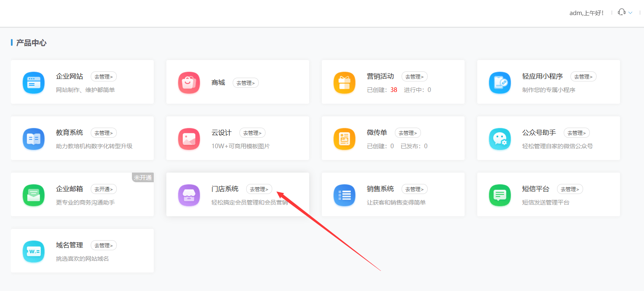Viewport: 644px width, 291px height.
Task: Open the 公众号助手 chat icon
Action: [499, 139]
